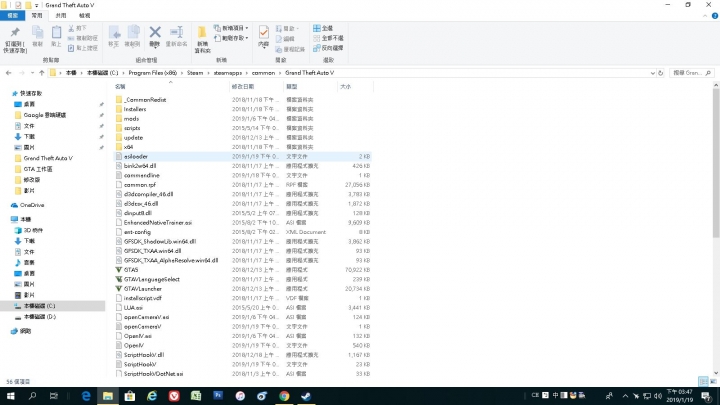Image resolution: width=720 pixels, height=405 pixels.
Task: Click the Rename icon
Action: coord(176,32)
